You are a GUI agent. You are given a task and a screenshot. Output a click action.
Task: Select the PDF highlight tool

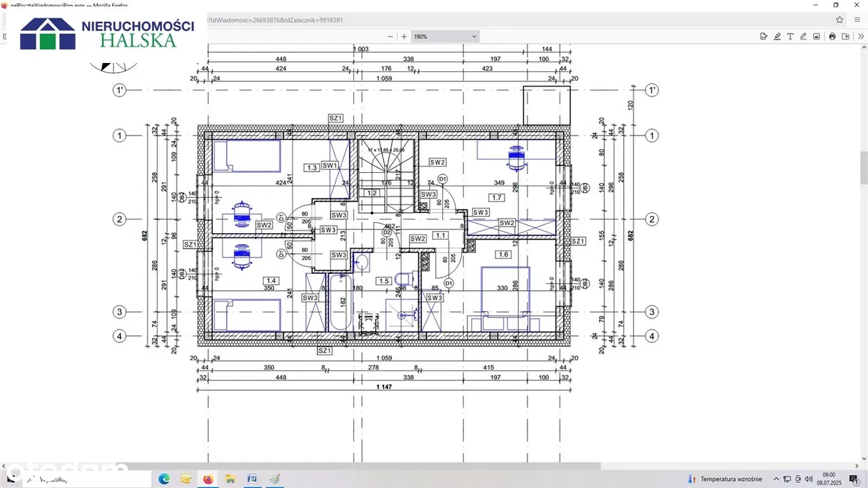pyautogui.click(x=777, y=37)
